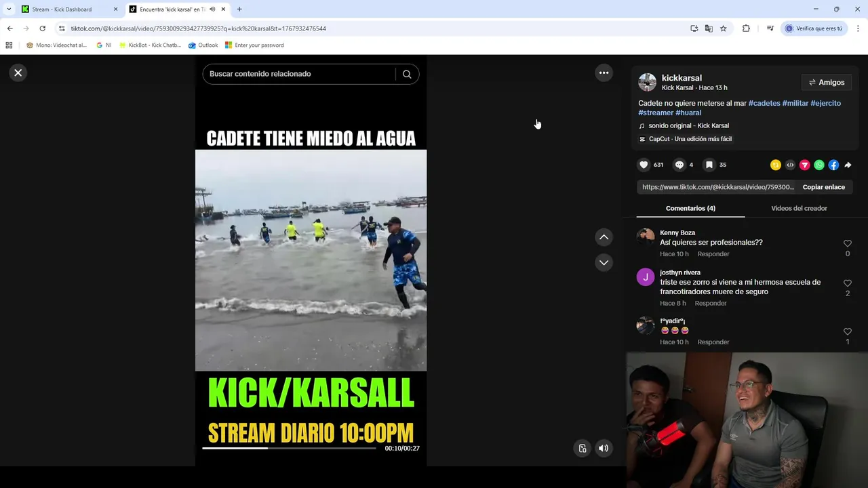Viewport: 868px width, 488px height.
Task: Open Mono: Videochat bookmark
Action: click(x=56, y=45)
